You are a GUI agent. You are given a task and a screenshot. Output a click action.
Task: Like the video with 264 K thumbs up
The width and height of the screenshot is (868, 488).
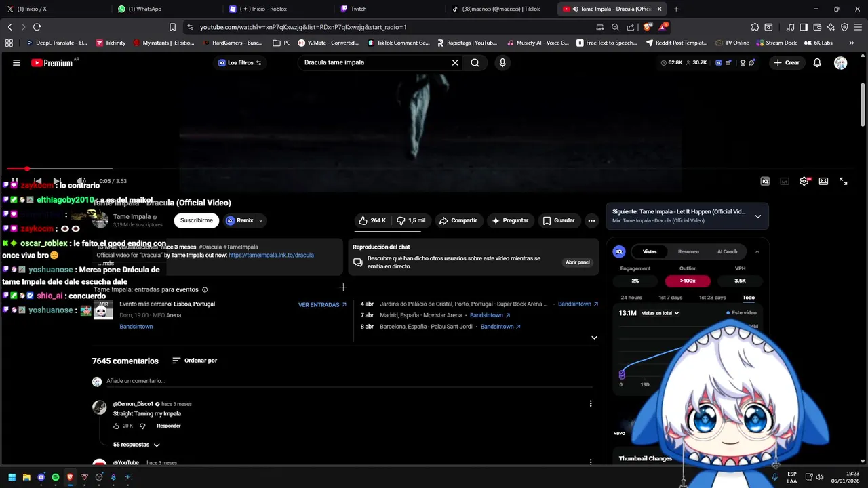(x=372, y=220)
